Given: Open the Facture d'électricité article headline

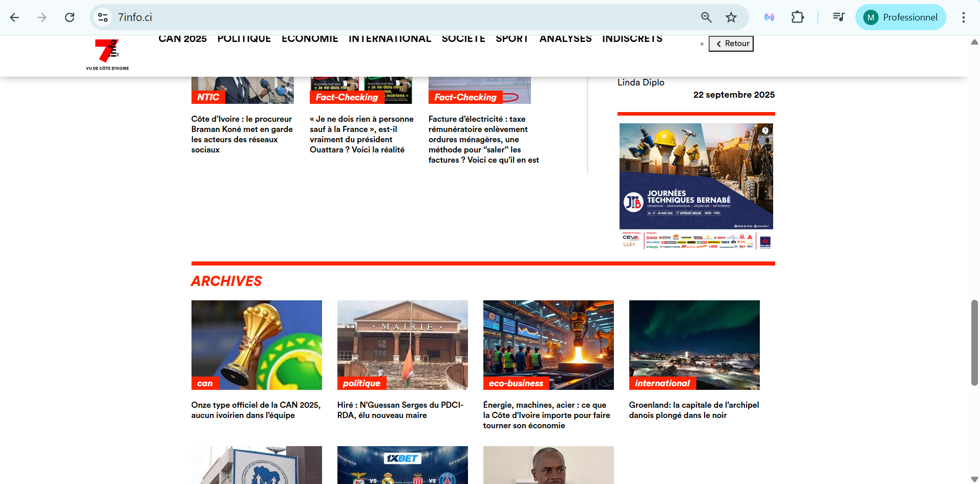Looking at the screenshot, I should click(x=484, y=140).
